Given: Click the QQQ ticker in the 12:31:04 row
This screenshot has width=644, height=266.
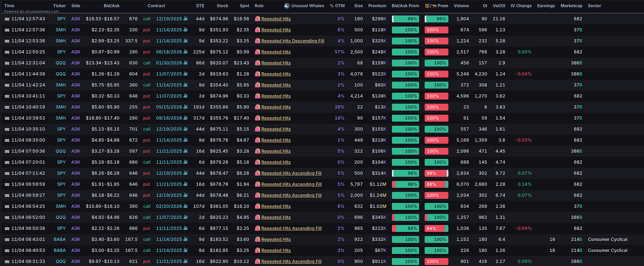Looking at the screenshot, I should (x=61, y=63).
